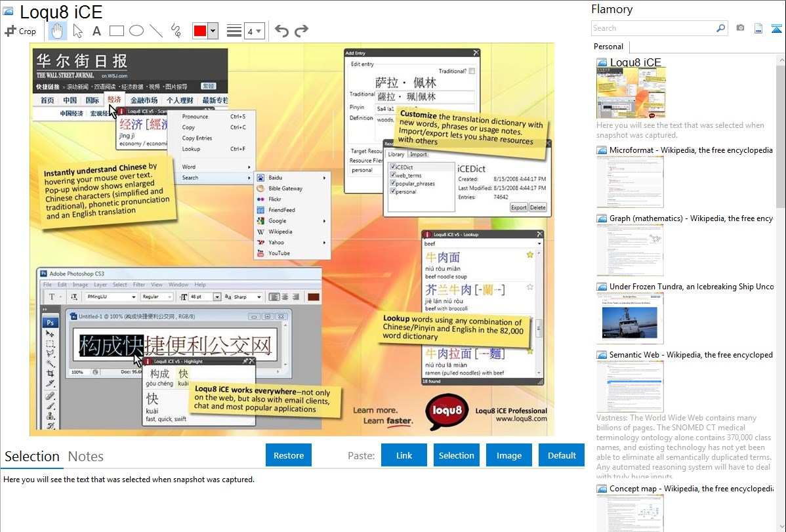Toggle the web_terms library checkbox
786x532 pixels.
(393, 175)
